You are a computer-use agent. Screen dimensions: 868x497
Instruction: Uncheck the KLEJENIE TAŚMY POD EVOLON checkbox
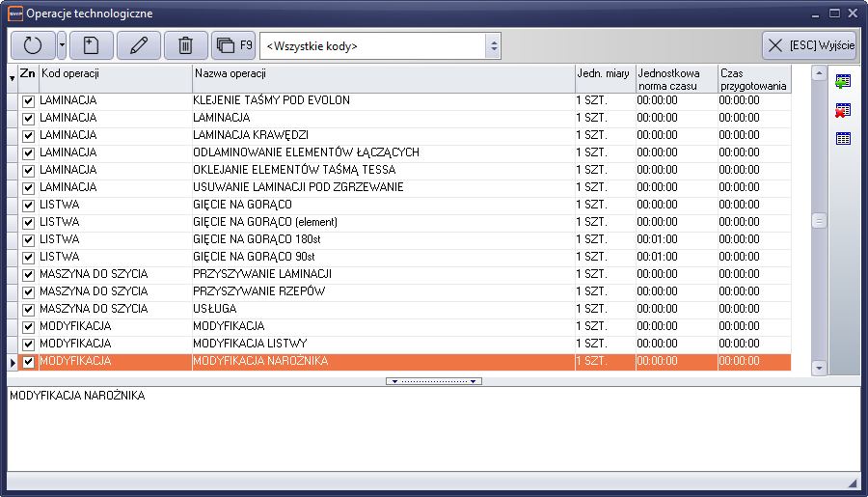(x=28, y=100)
